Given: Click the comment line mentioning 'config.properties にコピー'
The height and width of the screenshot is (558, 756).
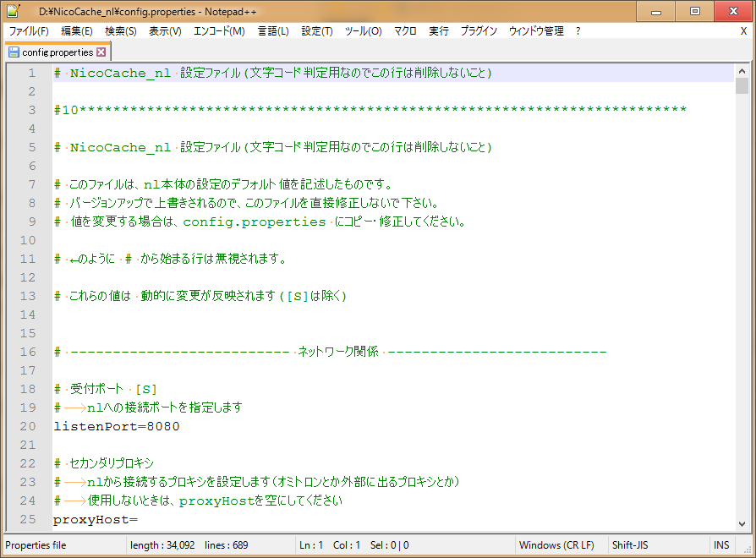Looking at the screenshot, I should click(x=260, y=222).
